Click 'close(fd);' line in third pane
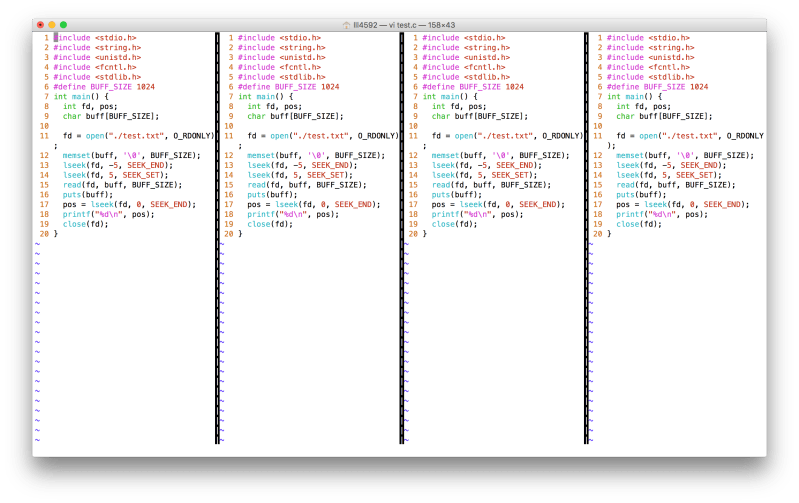The image size is (799, 503). [455, 224]
